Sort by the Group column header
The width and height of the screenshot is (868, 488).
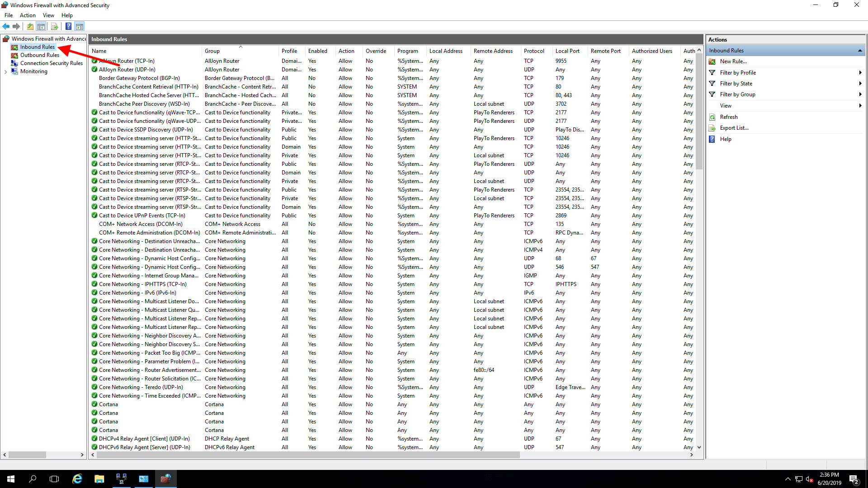[x=240, y=51]
